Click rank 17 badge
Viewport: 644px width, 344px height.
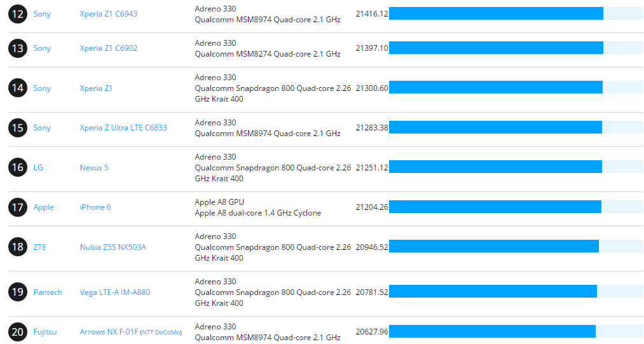click(x=18, y=207)
